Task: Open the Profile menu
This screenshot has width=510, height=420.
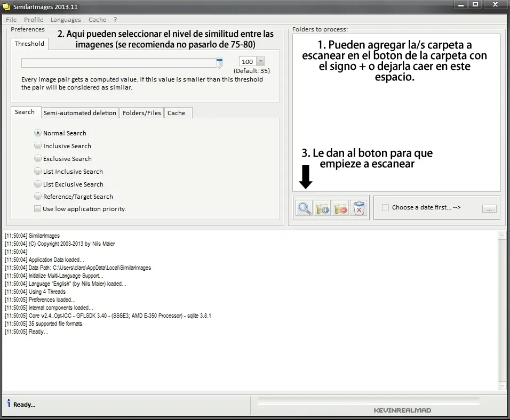Action: (x=34, y=20)
